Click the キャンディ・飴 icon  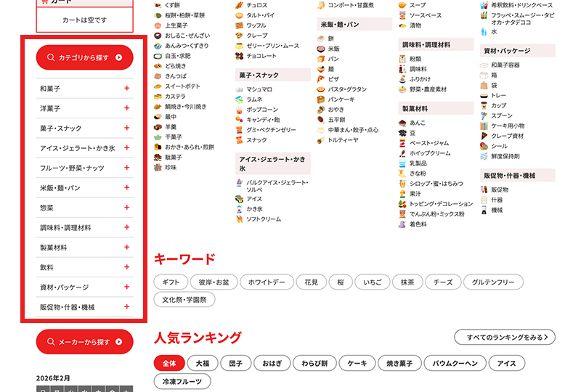click(x=240, y=120)
